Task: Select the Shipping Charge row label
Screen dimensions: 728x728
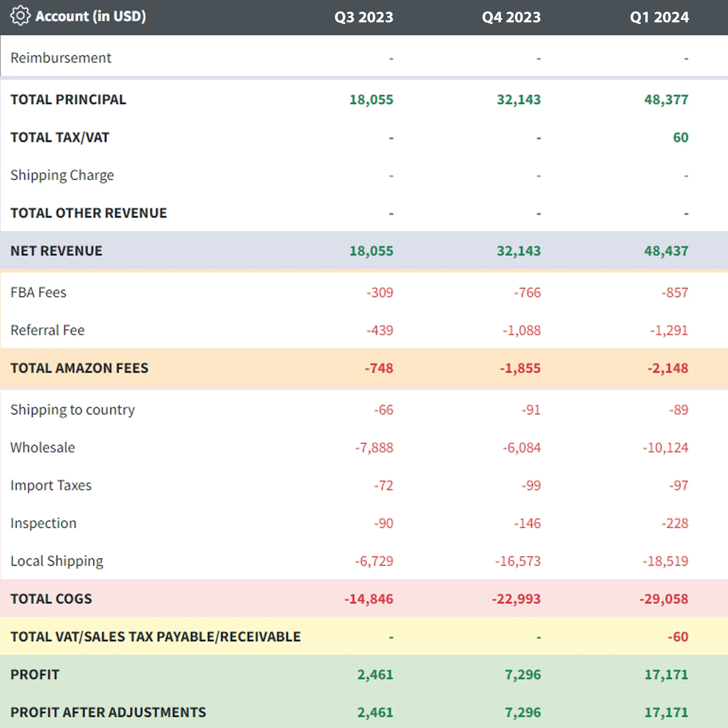Action: click(x=62, y=175)
